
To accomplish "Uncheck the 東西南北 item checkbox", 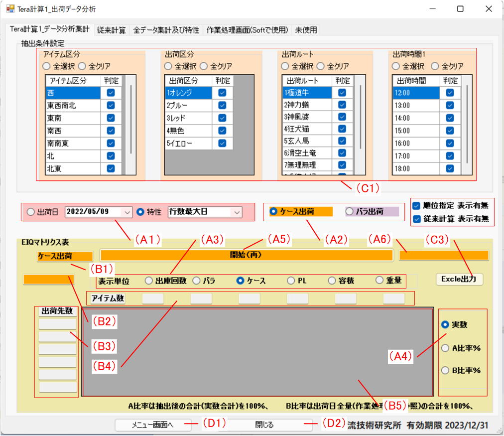I will 111,105.
